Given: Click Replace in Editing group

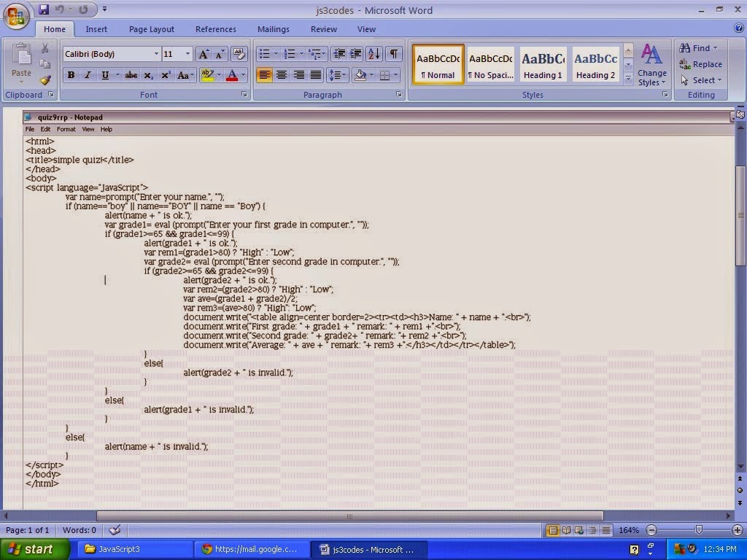Looking at the screenshot, I should pyautogui.click(x=701, y=64).
